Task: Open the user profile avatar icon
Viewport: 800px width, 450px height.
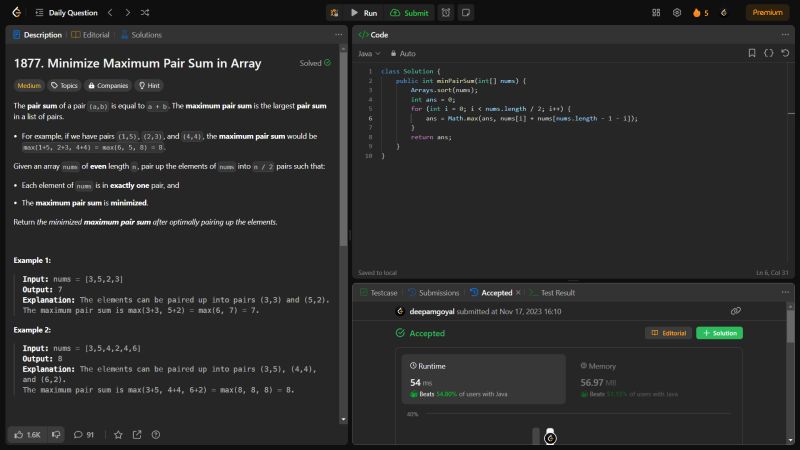Action: coord(724,13)
